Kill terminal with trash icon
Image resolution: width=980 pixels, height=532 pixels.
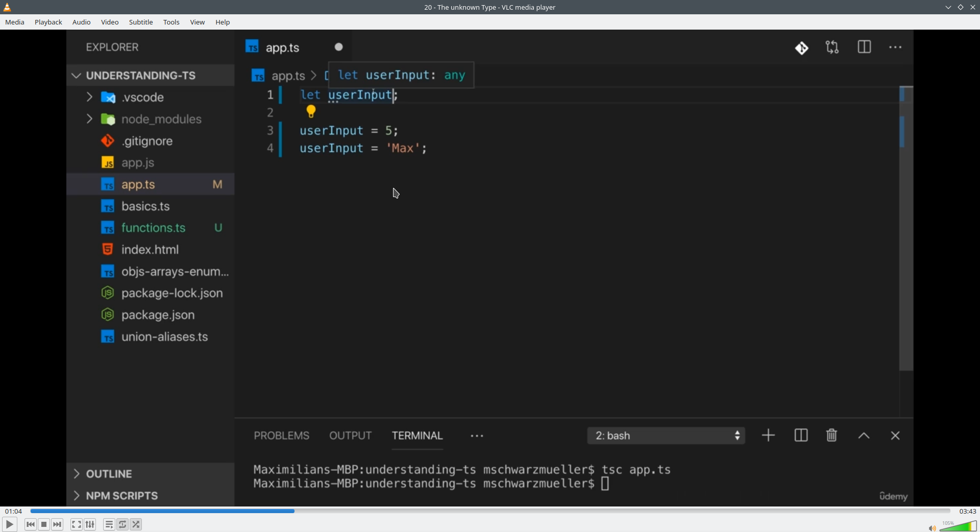click(x=832, y=436)
